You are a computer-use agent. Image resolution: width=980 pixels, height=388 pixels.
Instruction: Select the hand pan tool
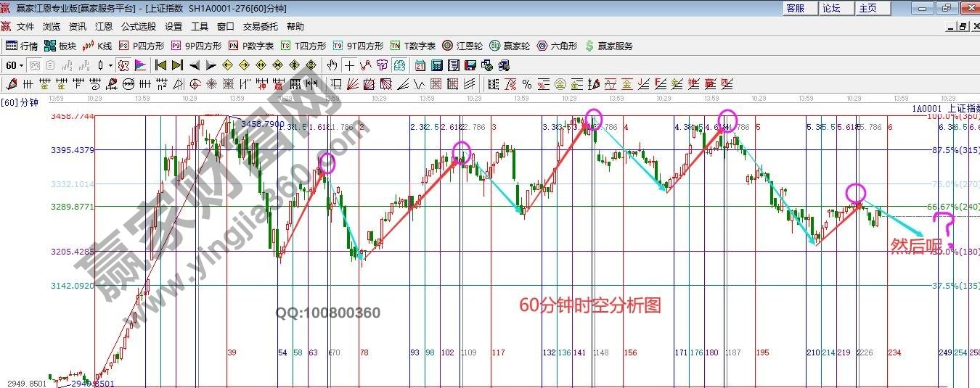[332, 65]
